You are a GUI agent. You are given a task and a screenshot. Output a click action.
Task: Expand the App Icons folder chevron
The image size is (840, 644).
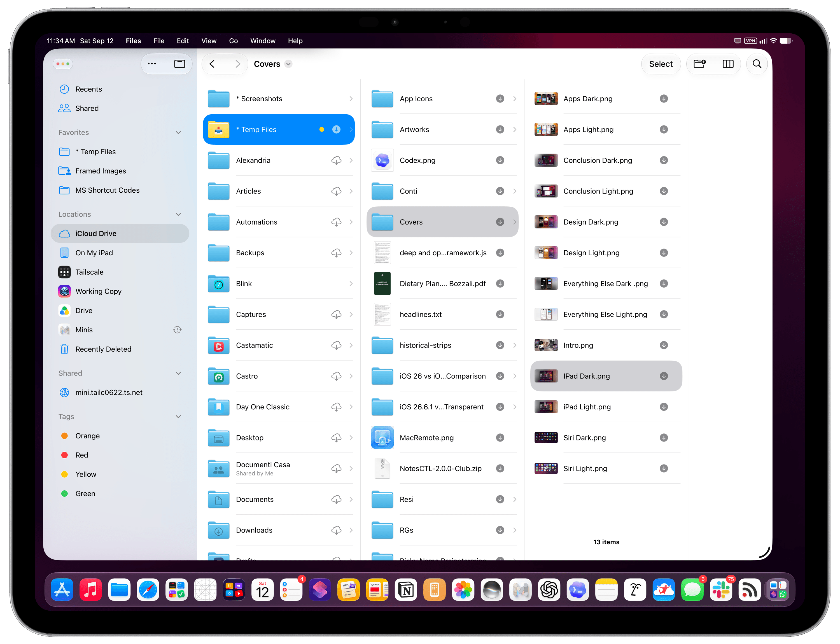click(515, 99)
